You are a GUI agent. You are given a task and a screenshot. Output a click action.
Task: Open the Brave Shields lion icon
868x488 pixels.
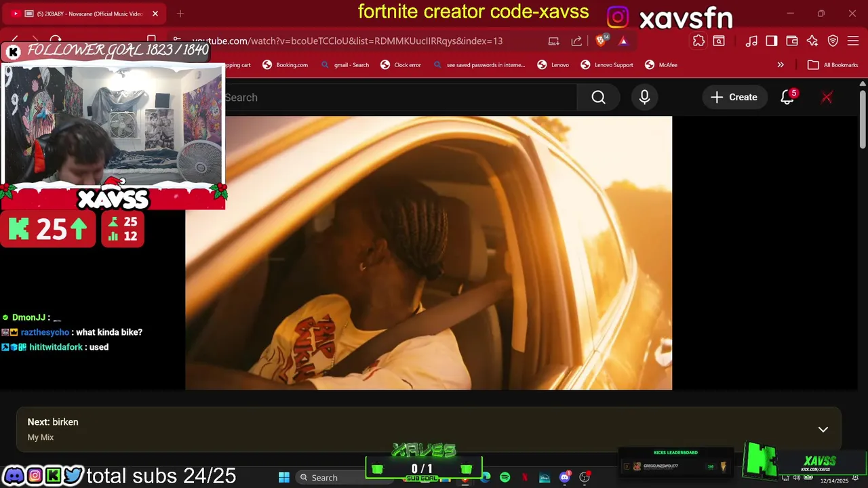click(x=601, y=41)
